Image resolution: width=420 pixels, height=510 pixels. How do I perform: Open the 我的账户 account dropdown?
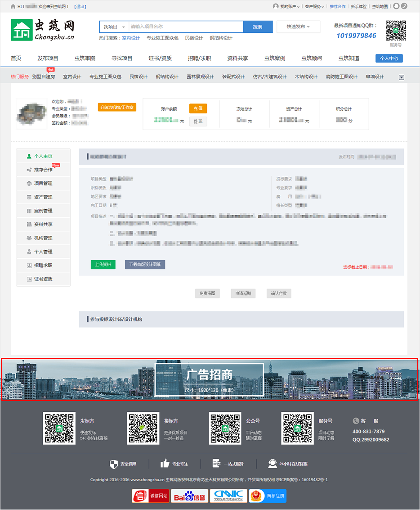tap(286, 6)
